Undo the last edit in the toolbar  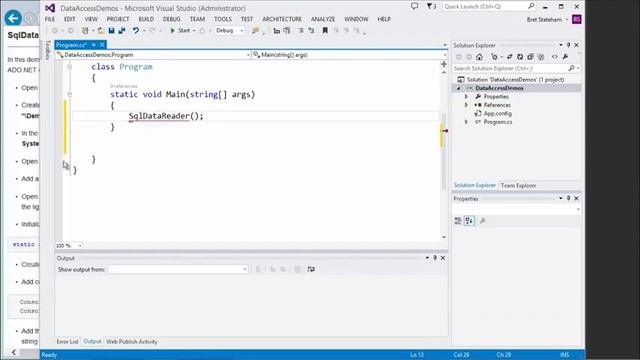click(136, 31)
